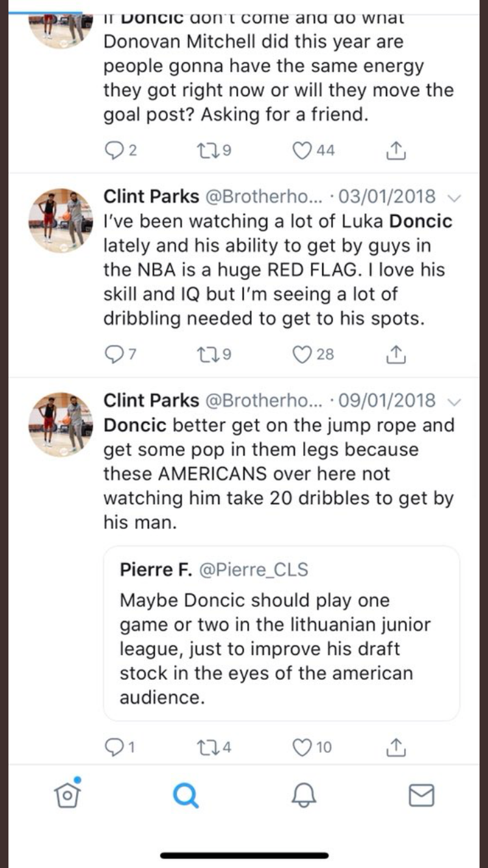Like the jump rope tweet with 10 likes

pos(302,748)
